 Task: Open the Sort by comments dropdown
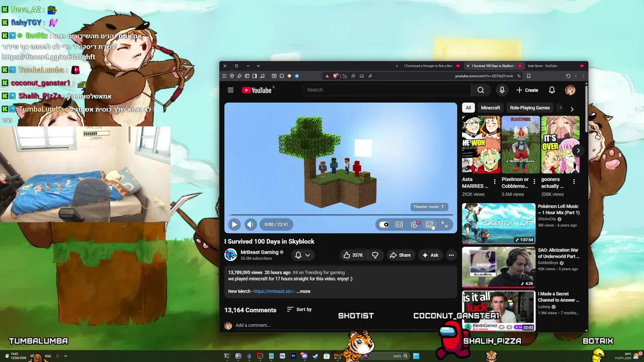click(299, 309)
